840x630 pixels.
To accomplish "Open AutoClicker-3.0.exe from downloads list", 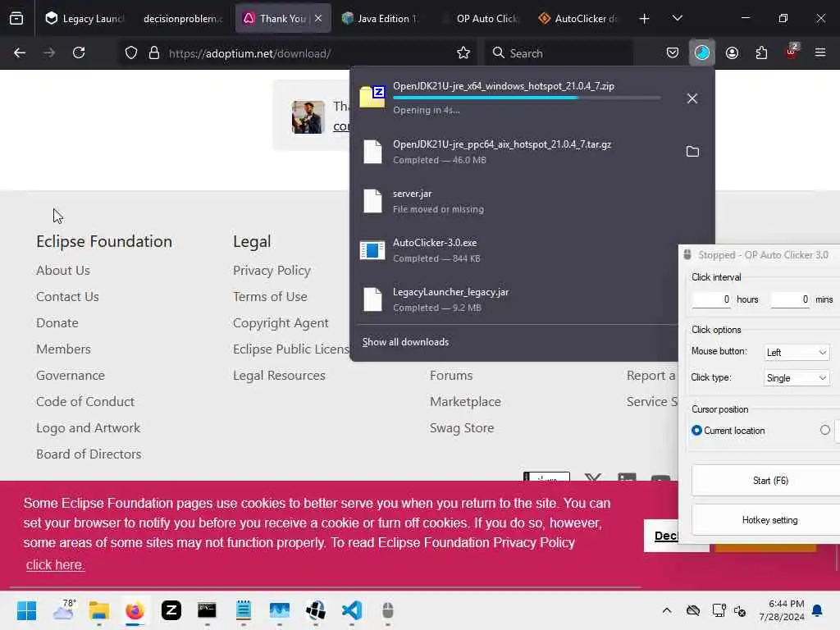I will click(x=514, y=250).
